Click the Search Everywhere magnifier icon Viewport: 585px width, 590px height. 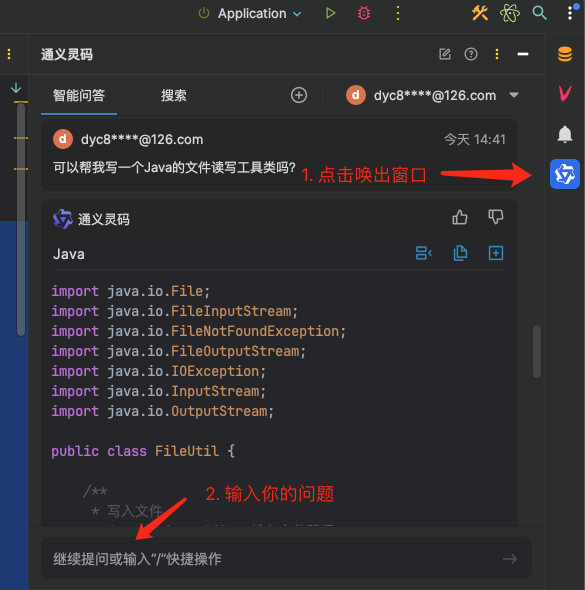(x=539, y=13)
